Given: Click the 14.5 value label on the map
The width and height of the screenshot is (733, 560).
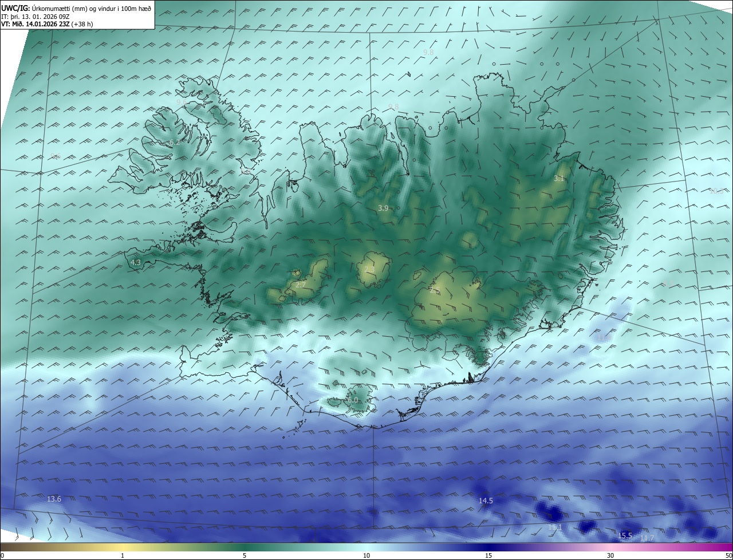Looking at the screenshot, I should tap(486, 500).
